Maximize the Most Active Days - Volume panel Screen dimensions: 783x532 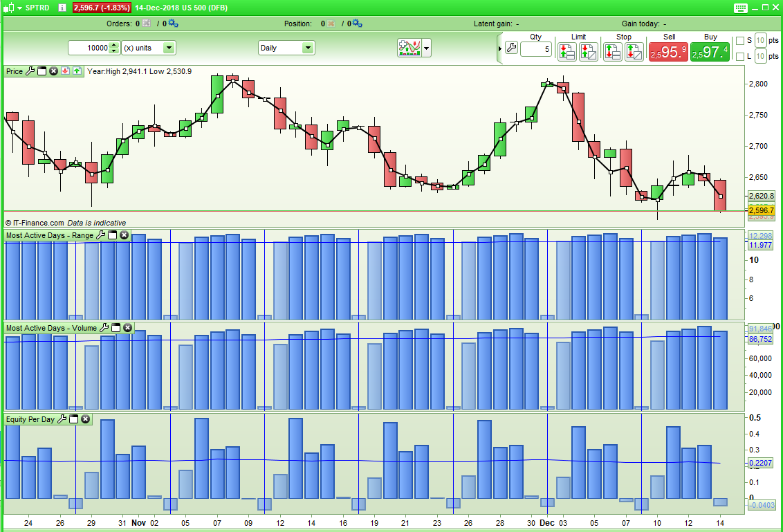116,328
